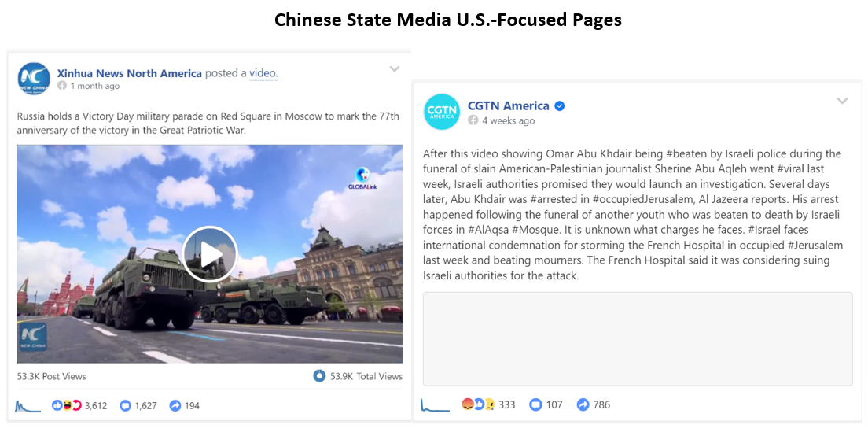Viewport: 868px width, 432px height.
Task: Click the CGTN America profile logo
Action: tap(442, 112)
